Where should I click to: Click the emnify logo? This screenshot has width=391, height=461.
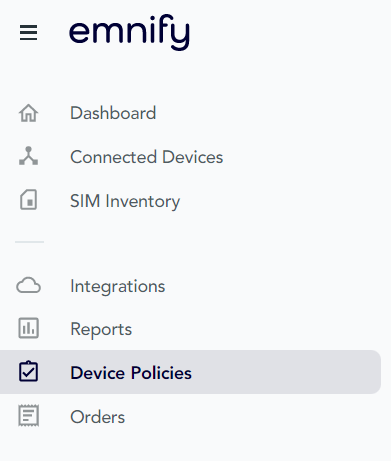point(129,32)
